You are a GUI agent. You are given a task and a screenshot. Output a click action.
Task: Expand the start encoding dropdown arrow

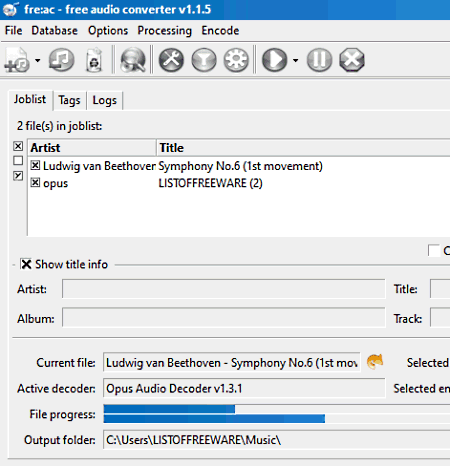tap(295, 60)
